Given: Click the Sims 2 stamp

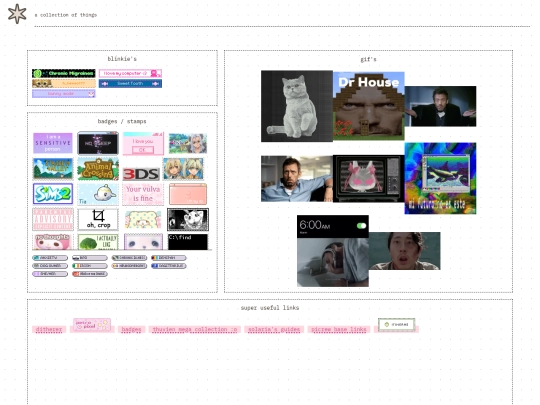Looking at the screenshot, I should 53,194.
